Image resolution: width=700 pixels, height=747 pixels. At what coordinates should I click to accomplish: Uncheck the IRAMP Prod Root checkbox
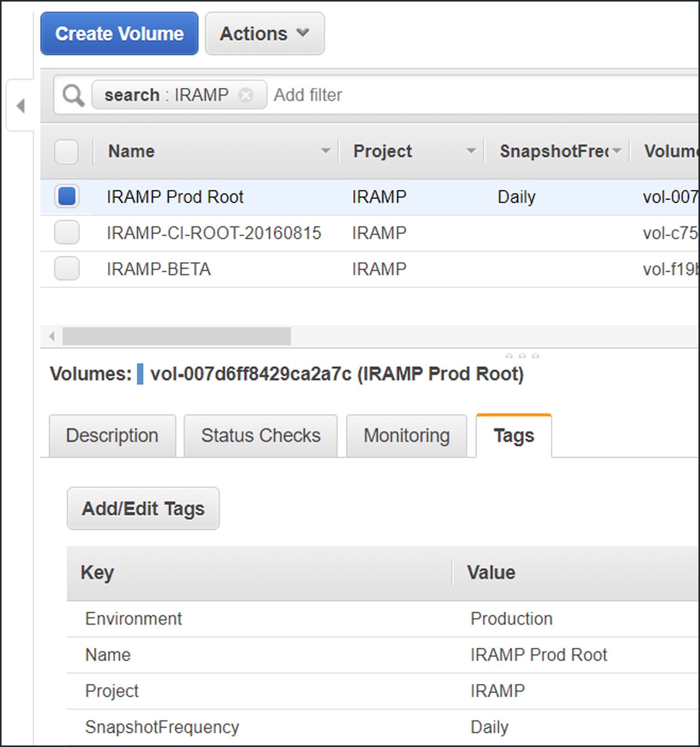(x=67, y=196)
